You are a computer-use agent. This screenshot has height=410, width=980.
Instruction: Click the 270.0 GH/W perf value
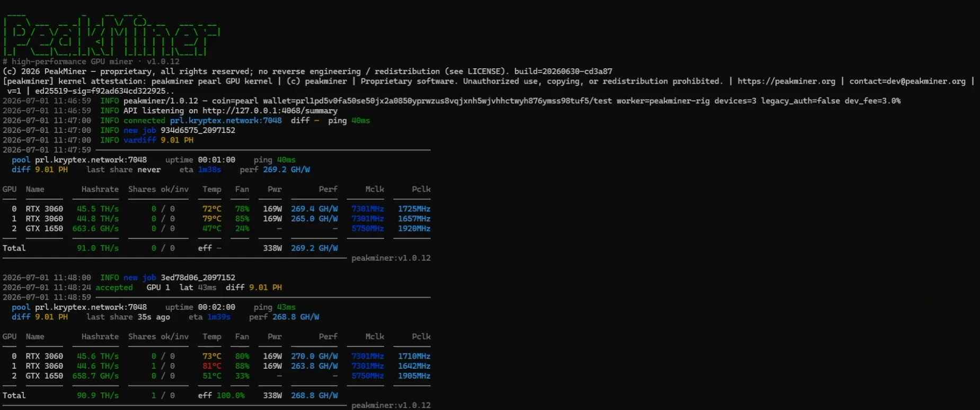(314, 356)
